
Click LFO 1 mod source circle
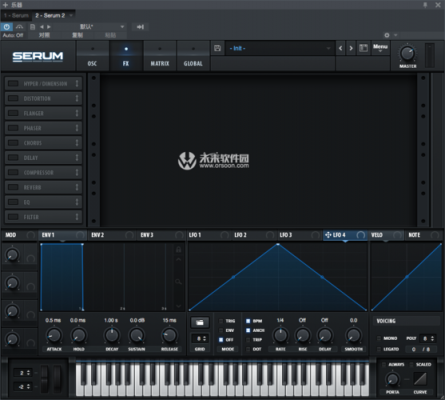point(224,235)
